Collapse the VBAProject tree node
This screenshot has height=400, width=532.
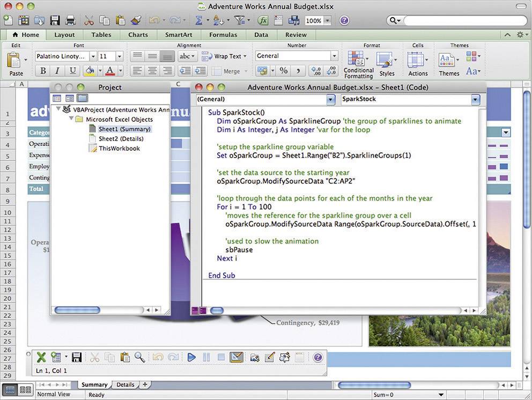[x=58, y=109]
